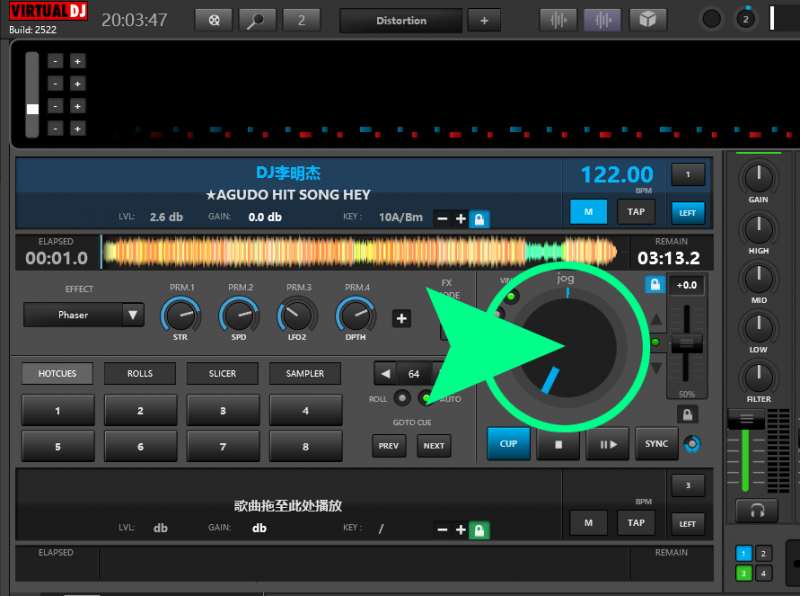The width and height of the screenshot is (800, 596).
Task: Switch to the ROLLS pad tab
Action: tap(140, 374)
